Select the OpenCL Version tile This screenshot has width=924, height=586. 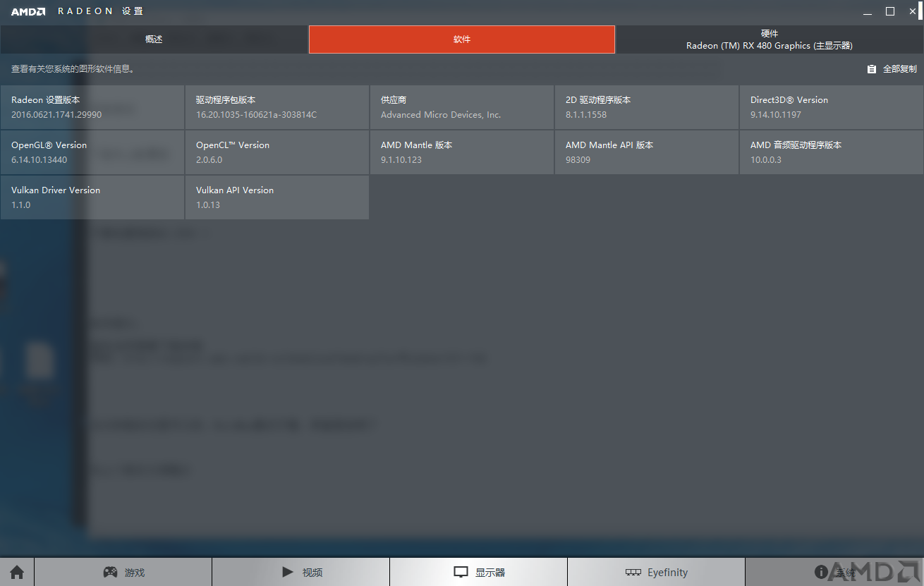click(x=277, y=152)
